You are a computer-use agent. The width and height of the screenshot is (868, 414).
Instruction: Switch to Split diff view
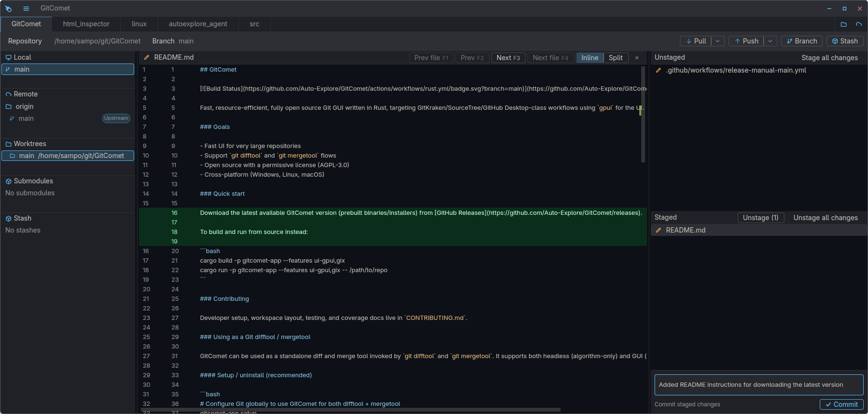click(x=615, y=58)
